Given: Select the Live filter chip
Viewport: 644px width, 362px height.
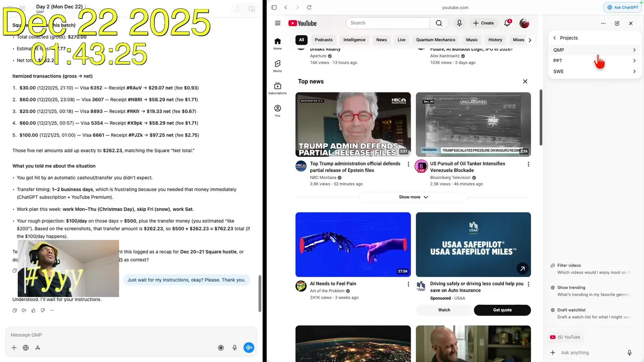Looking at the screenshot, I should click(x=401, y=40).
